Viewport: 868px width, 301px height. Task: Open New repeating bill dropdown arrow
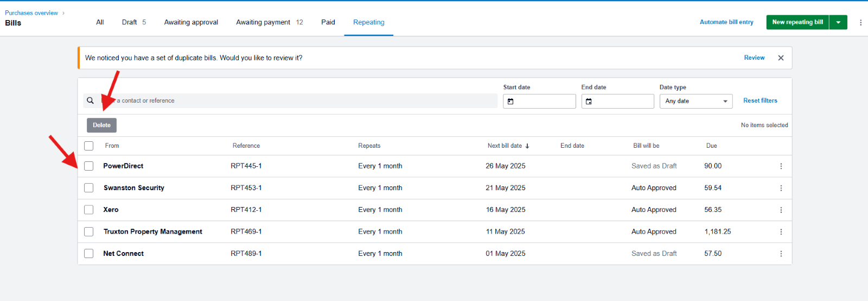pos(838,22)
